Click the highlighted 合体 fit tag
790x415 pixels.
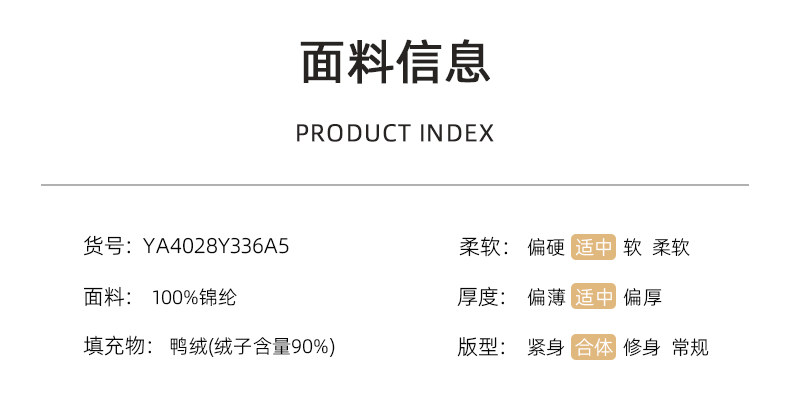(x=593, y=347)
